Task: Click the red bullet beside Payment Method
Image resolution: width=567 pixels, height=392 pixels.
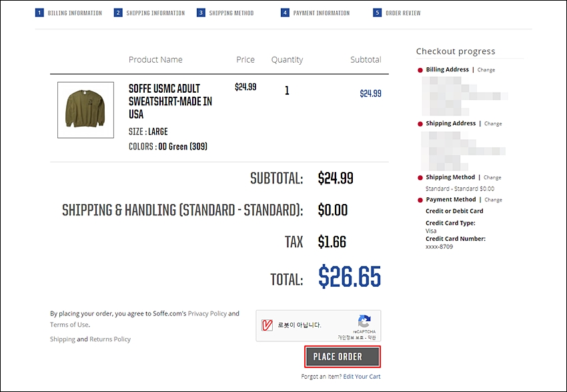Action: pos(420,200)
